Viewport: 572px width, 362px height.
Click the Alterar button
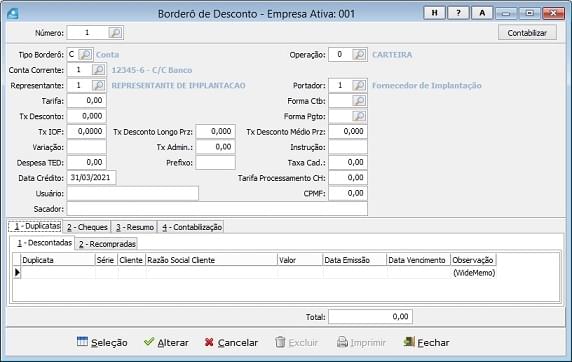[166, 342]
